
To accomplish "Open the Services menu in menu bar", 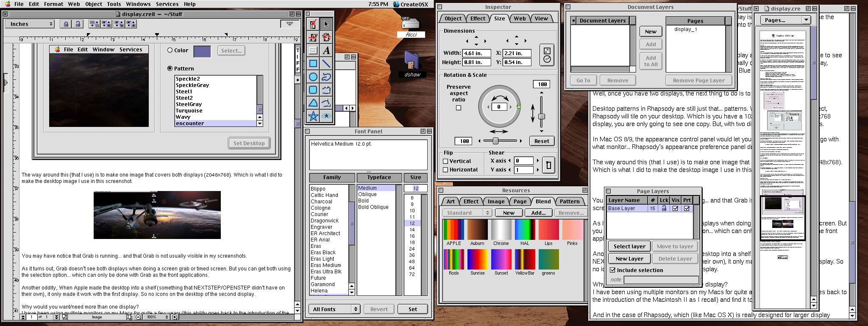I will (x=167, y=4).
